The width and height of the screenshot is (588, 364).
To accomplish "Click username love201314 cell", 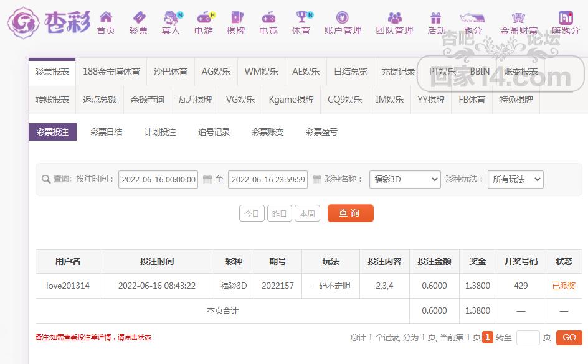I will tap(68, 286).
